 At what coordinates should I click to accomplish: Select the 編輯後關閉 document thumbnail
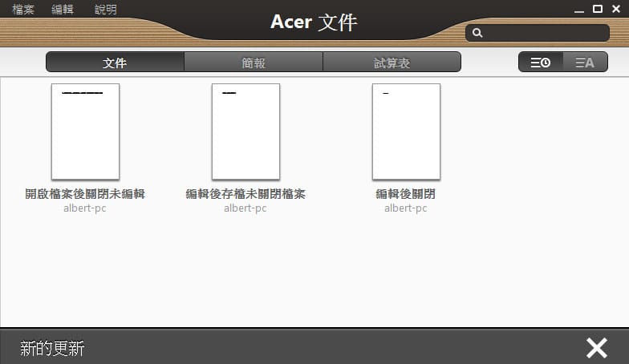click(406, 131)
